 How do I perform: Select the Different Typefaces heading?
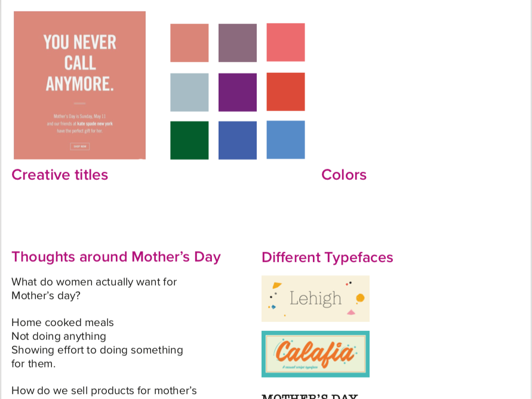pyautogui.click(x=327, y=257)
